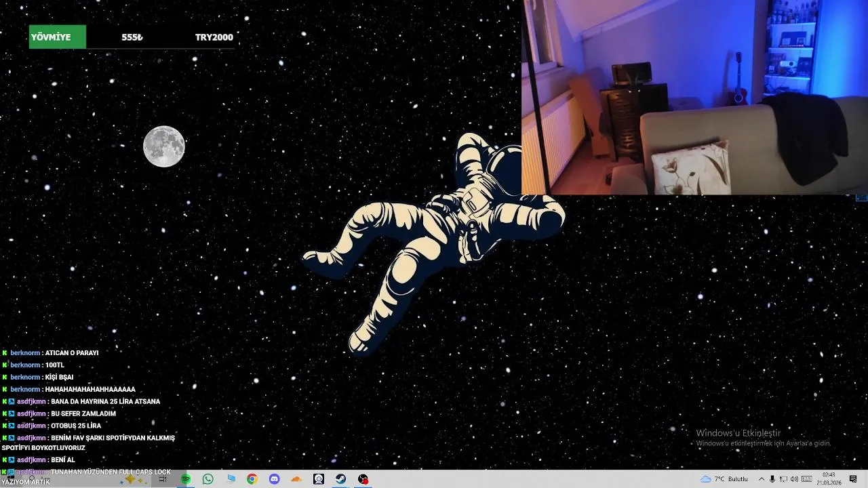Click the floating astronaut graphic
868x488 pixels.
pyautogui.click(x=434, y=244)
